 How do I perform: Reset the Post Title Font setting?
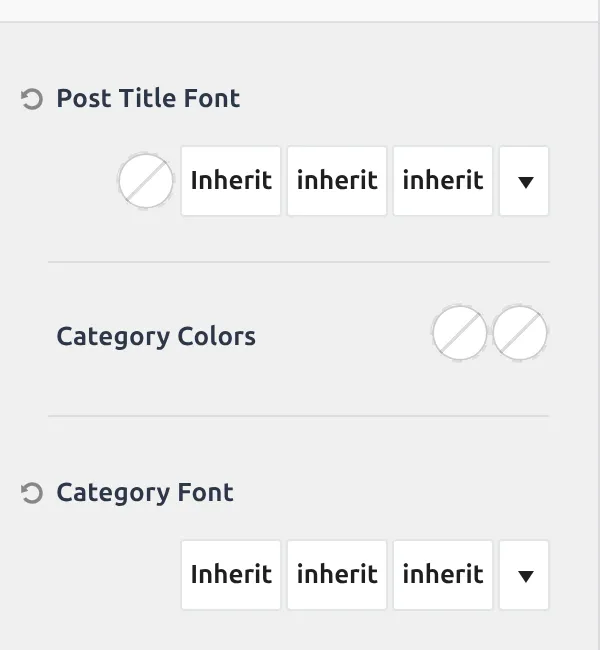(32, 99)
